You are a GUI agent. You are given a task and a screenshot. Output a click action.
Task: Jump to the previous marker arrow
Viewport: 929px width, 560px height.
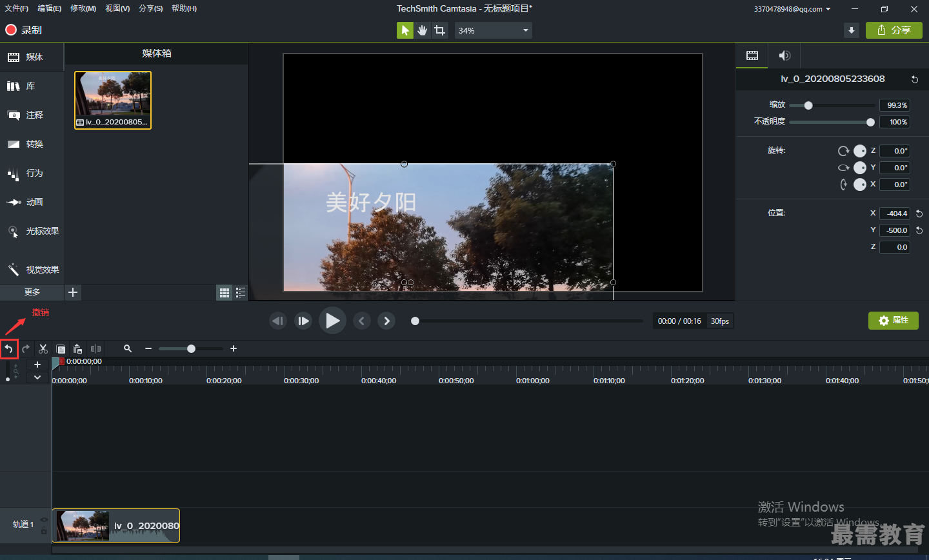(362, 321)
